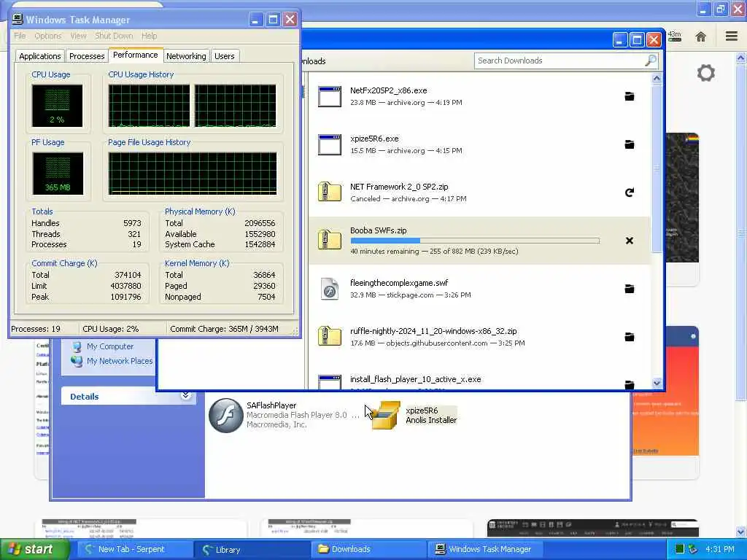Open browser home page icon
Viewport: 747px width, 560px height.
coord(701,36)
